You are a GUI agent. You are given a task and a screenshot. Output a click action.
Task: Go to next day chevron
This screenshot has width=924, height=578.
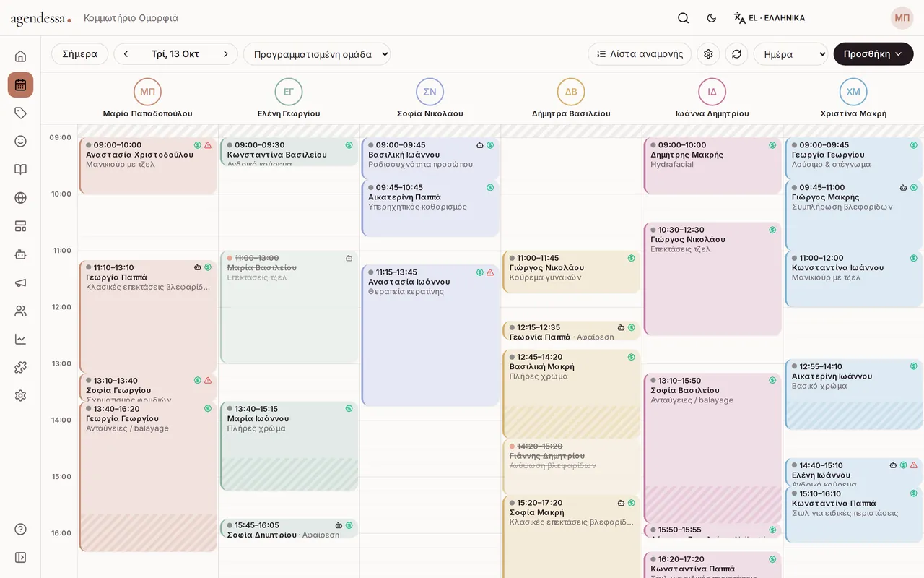225,54
